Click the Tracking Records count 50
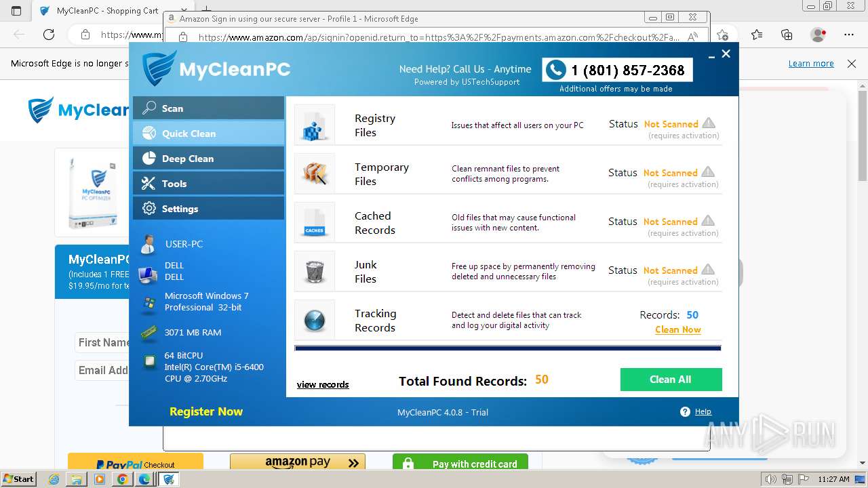 pos(692,314)
